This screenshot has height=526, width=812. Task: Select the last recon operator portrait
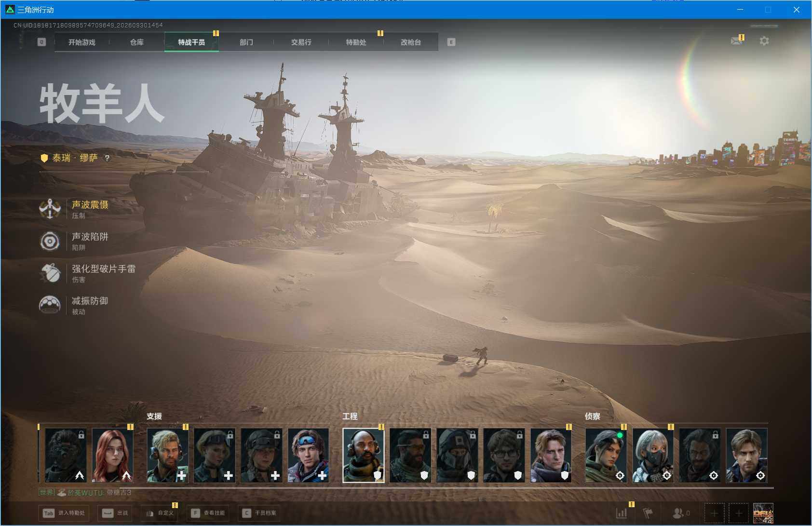coord(746,455)
